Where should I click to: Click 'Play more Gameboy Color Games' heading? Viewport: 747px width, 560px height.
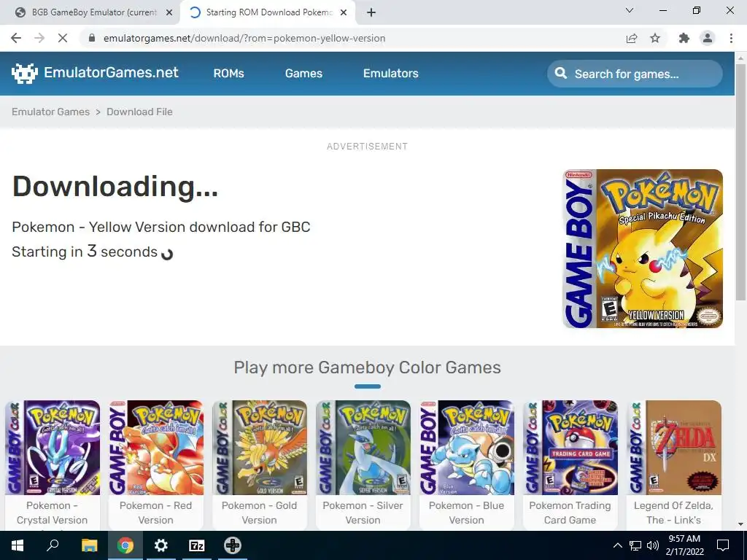(x=368, y=367)
